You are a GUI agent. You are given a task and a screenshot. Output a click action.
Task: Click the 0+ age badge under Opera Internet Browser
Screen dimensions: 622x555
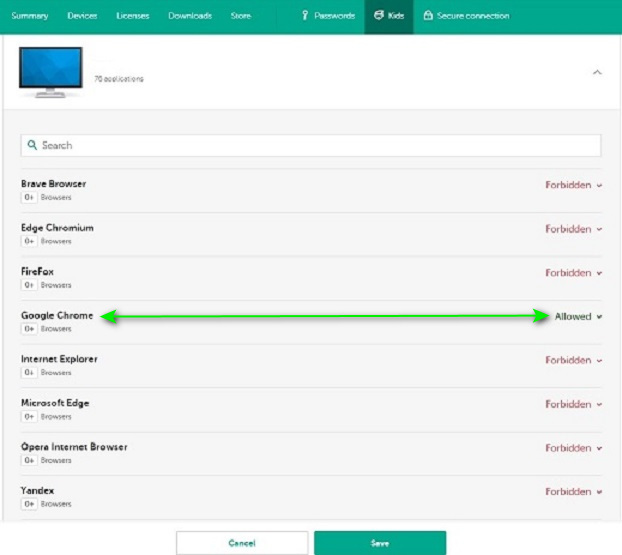pos(29,460)
